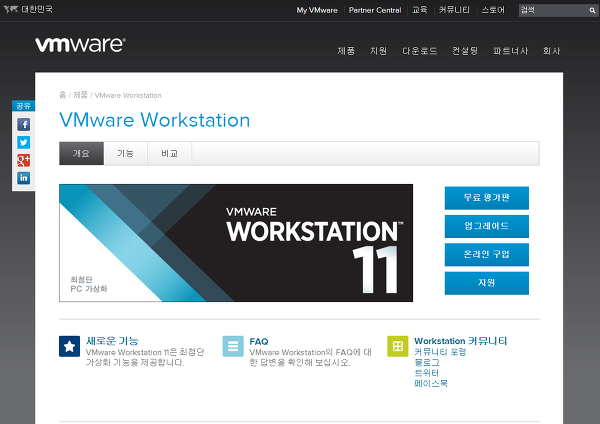Click the search magnifier icon

tap(592, 10)
